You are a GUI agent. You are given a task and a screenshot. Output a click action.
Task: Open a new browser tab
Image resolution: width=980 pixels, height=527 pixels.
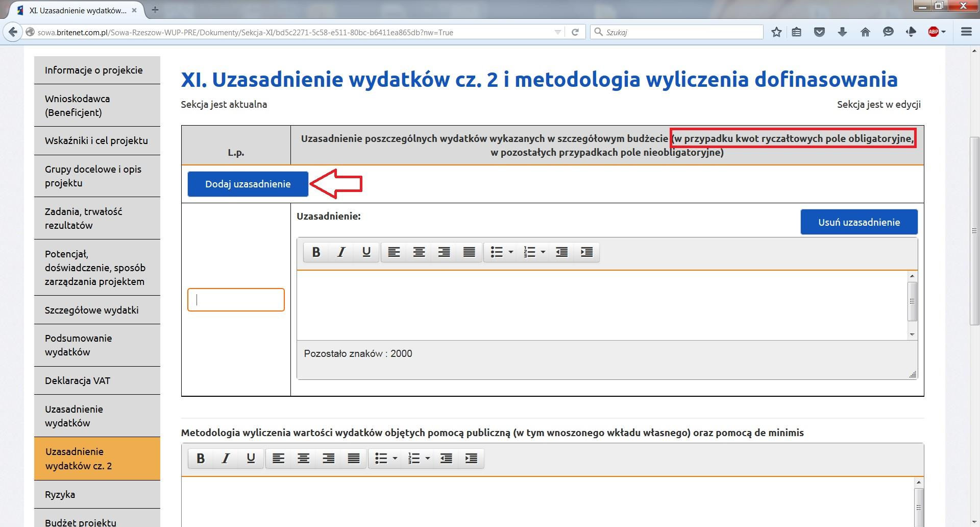pyautogui.click(x=155, y=10)
